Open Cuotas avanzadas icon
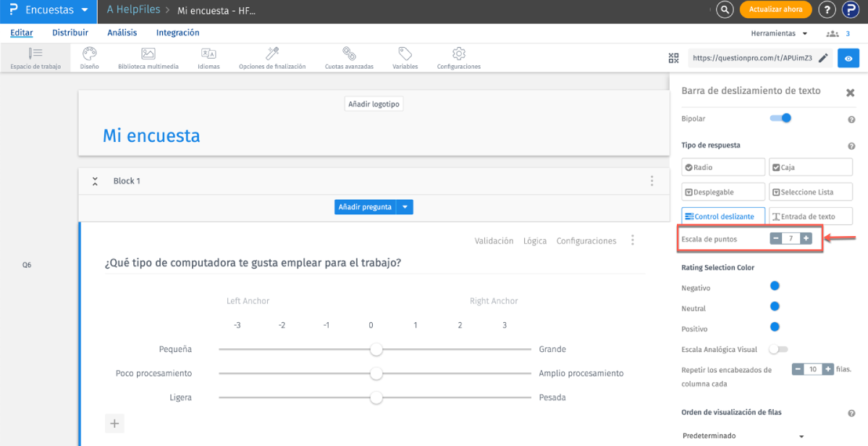 pos(349,54)
